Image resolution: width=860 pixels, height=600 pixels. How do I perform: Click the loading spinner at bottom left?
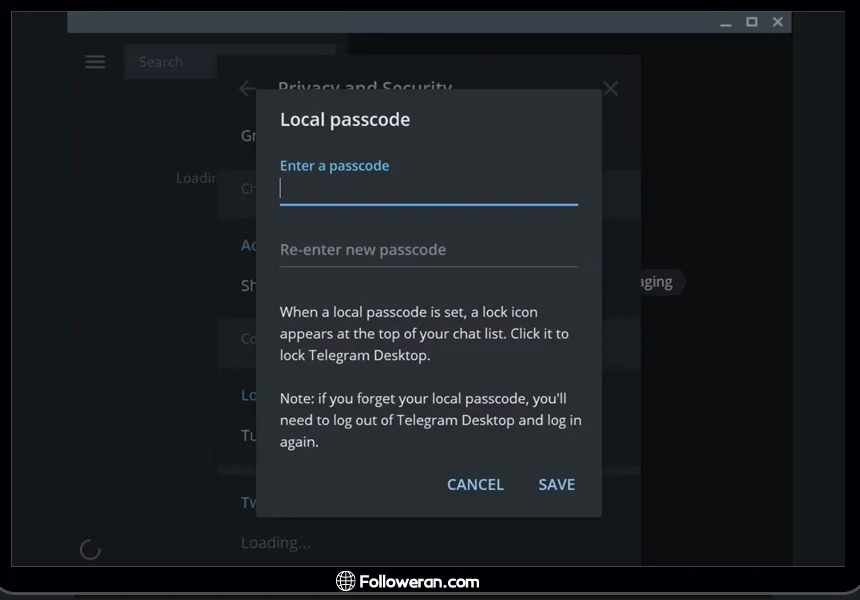pyautogui.click(x=90, y=549)
